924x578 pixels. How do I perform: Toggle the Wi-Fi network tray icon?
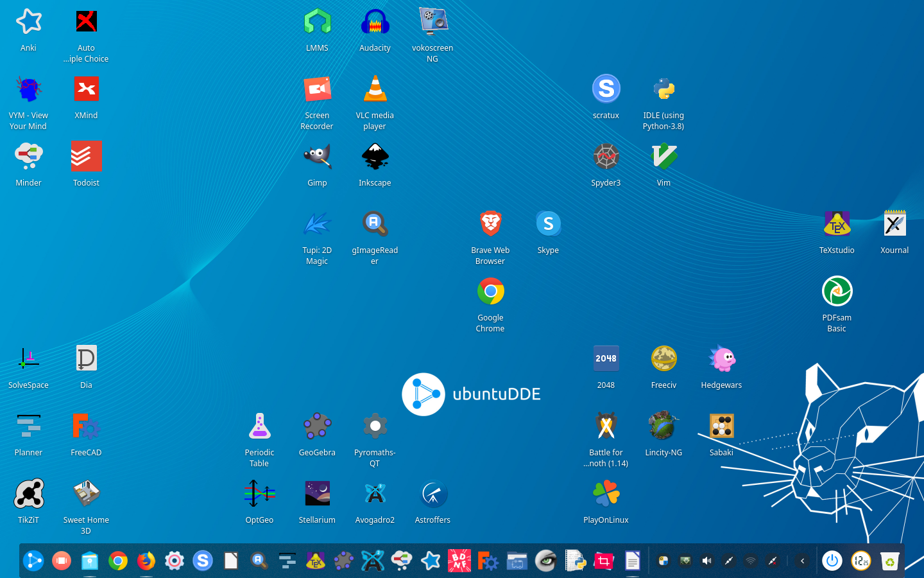[x=750, y=561]
